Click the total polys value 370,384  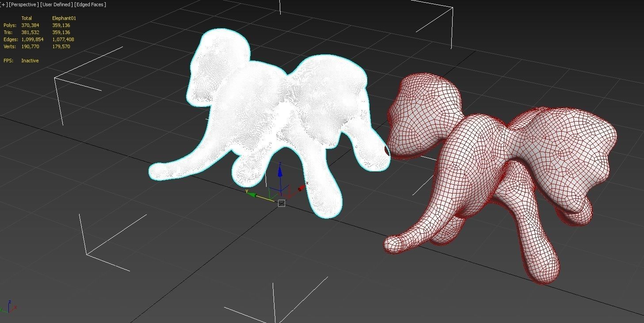(x=30, y=25)
